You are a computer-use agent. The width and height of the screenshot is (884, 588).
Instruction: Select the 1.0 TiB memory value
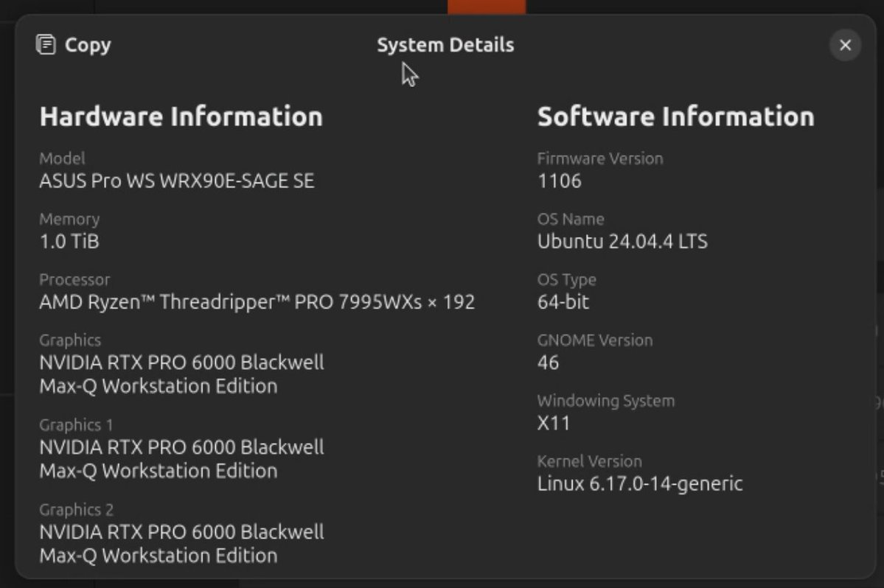[69, 242]
